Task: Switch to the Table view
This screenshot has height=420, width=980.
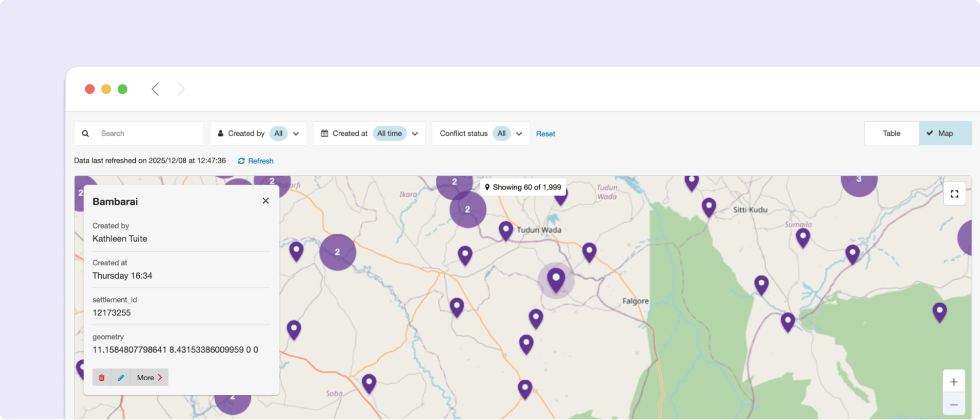Action: [x=891, y=133]
